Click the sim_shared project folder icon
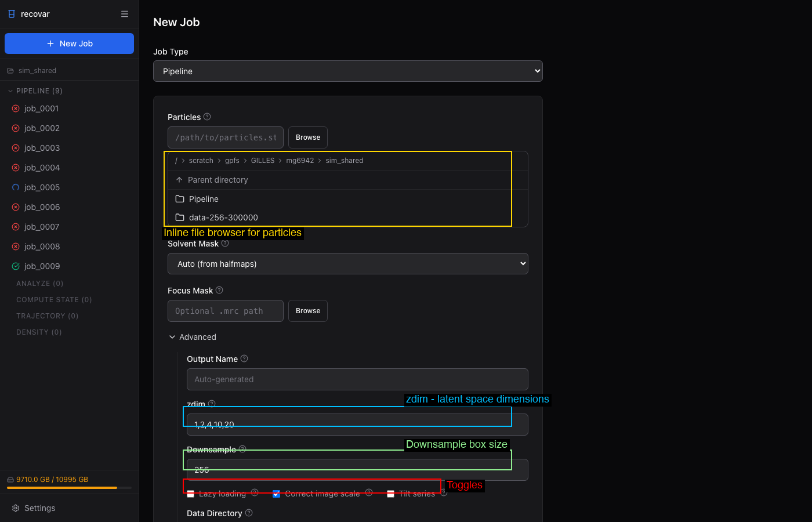812x522 pixels. 10,71
